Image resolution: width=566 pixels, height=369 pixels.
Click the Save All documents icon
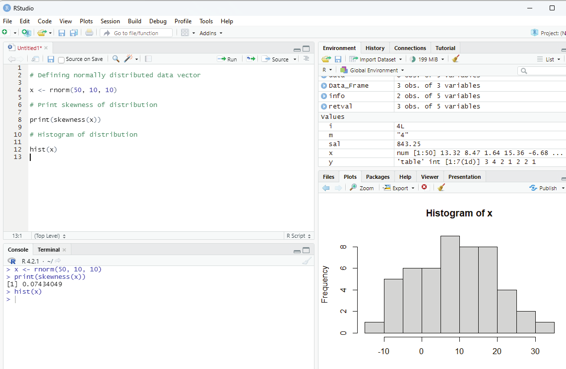[74, 33]
